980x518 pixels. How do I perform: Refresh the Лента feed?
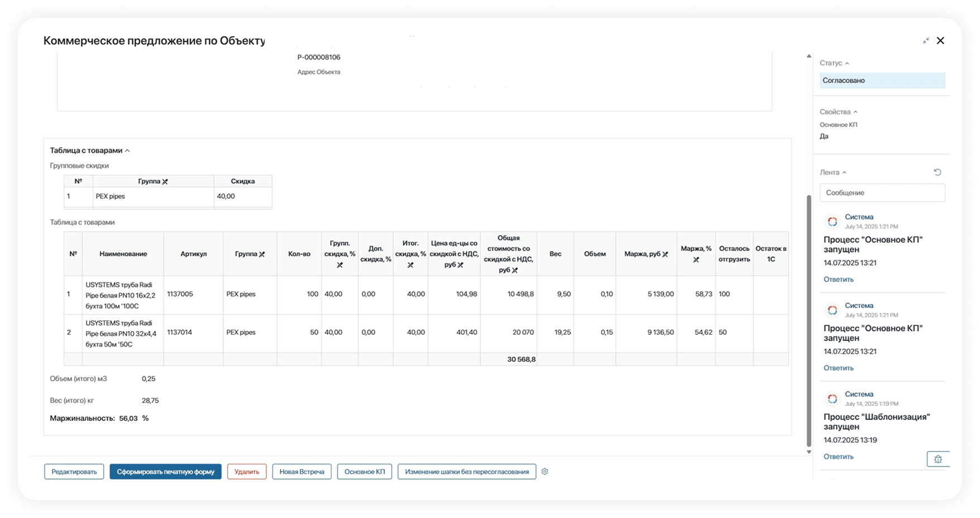pos(938,172)
